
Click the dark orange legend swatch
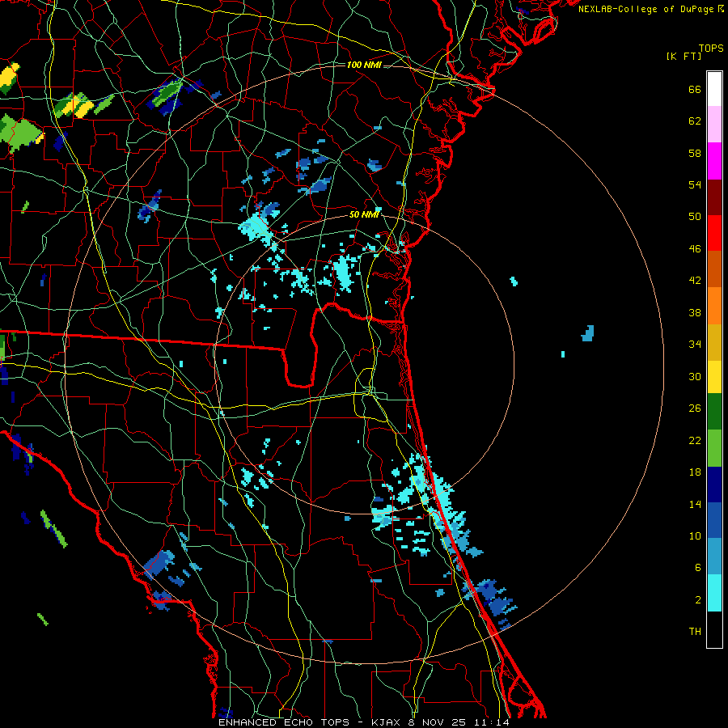714,269
